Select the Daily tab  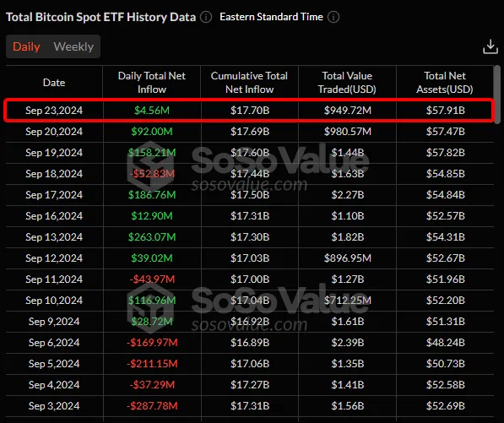26,46
